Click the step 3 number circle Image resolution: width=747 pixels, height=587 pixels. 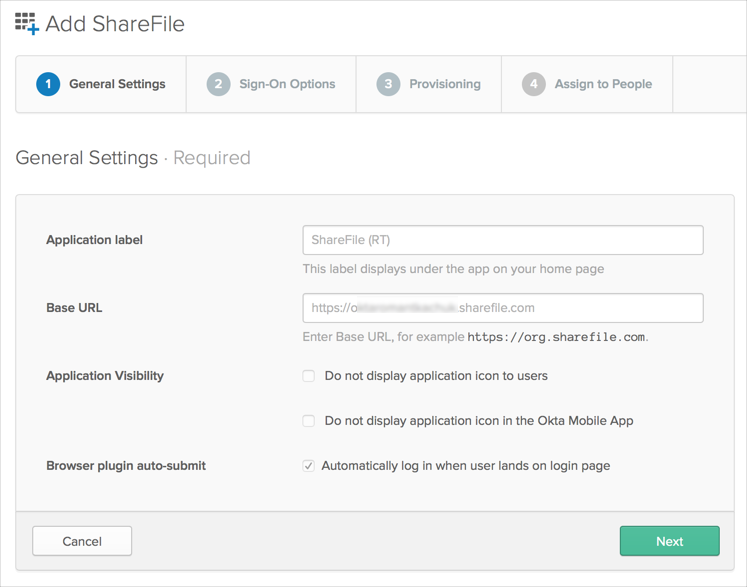388,84
